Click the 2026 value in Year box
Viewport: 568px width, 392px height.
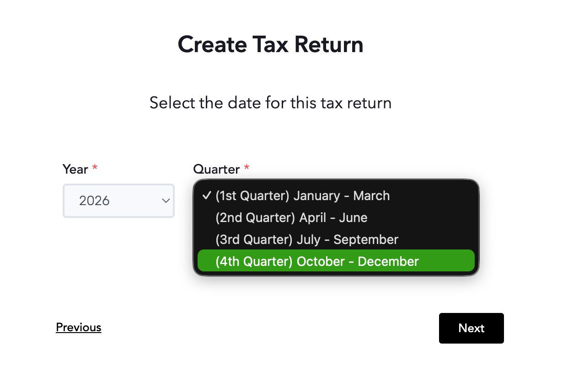(x=94, y=201)
